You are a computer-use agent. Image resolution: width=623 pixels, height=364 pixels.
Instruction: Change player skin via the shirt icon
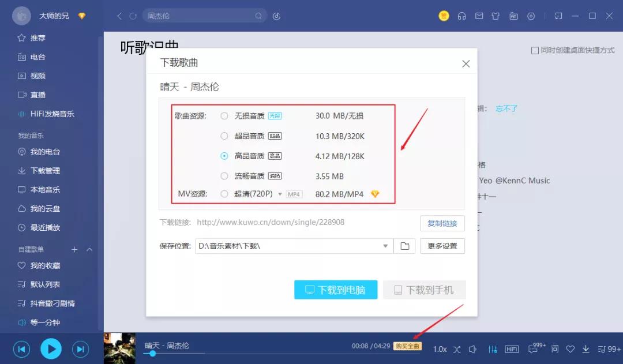tap(496, 16)
